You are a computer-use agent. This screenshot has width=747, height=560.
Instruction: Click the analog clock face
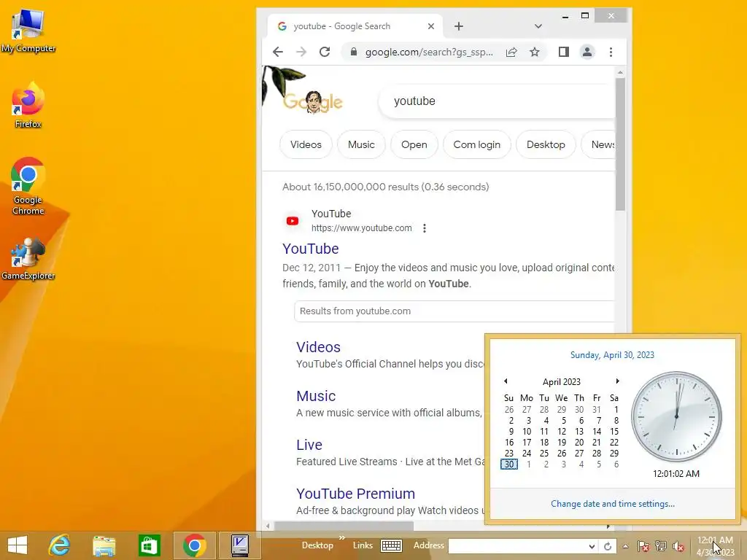coord(676,417)
